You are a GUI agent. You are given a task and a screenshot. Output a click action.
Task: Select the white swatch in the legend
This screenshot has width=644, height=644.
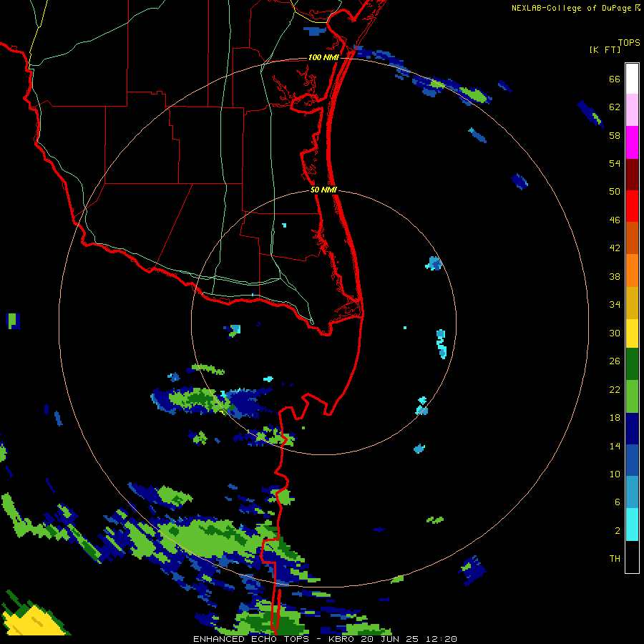coord(632,79)
